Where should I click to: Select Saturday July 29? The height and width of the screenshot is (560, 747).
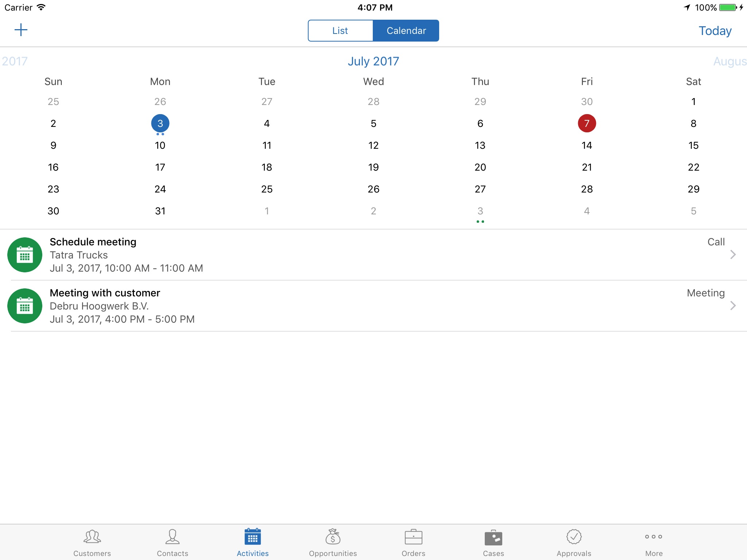[x=693, y=189]
